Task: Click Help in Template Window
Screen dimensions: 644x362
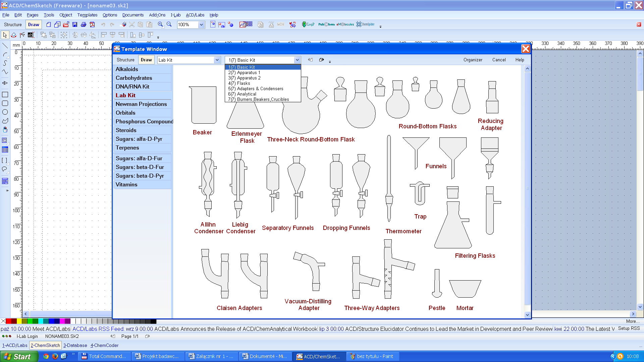Action: coord(520,60)
